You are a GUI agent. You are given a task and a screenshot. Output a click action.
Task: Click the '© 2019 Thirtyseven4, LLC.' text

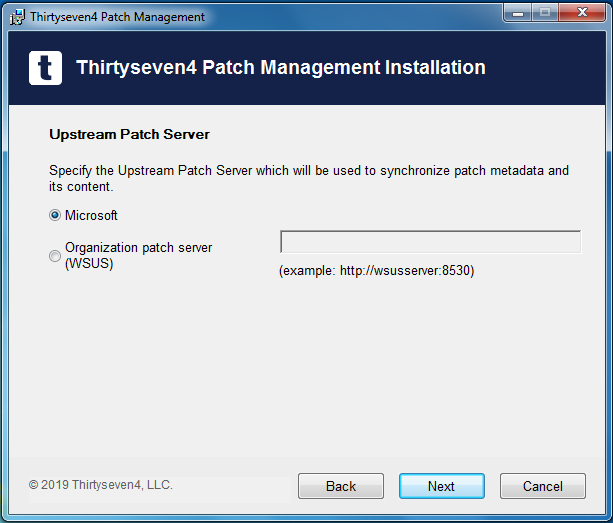click(100, 485)
